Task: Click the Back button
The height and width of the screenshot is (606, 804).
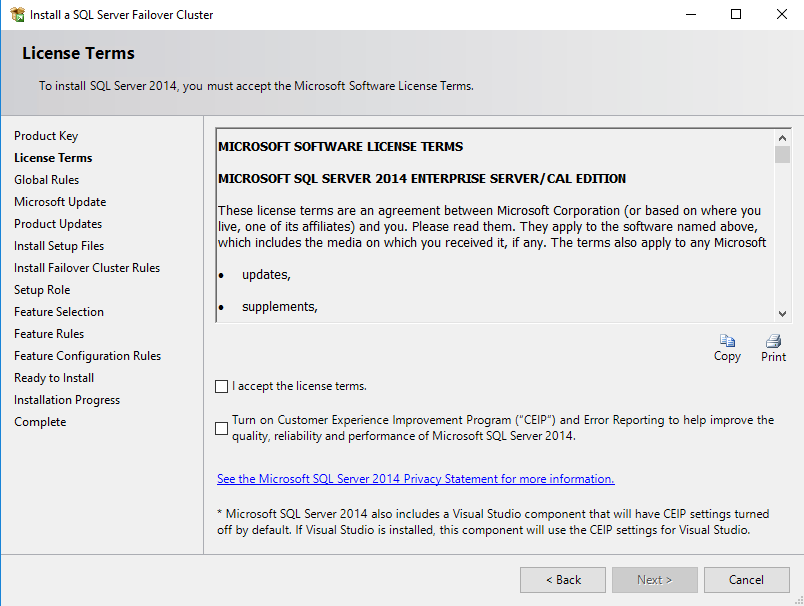Action: [x=562, y=580]
